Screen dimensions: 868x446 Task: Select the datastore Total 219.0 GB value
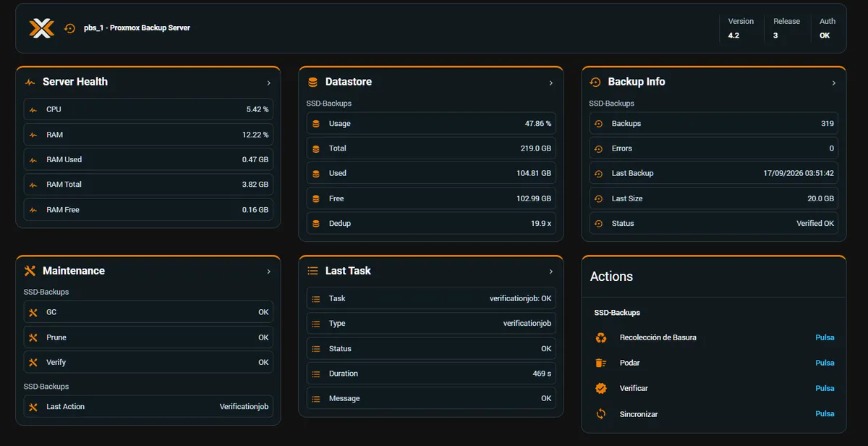point(536,148)
